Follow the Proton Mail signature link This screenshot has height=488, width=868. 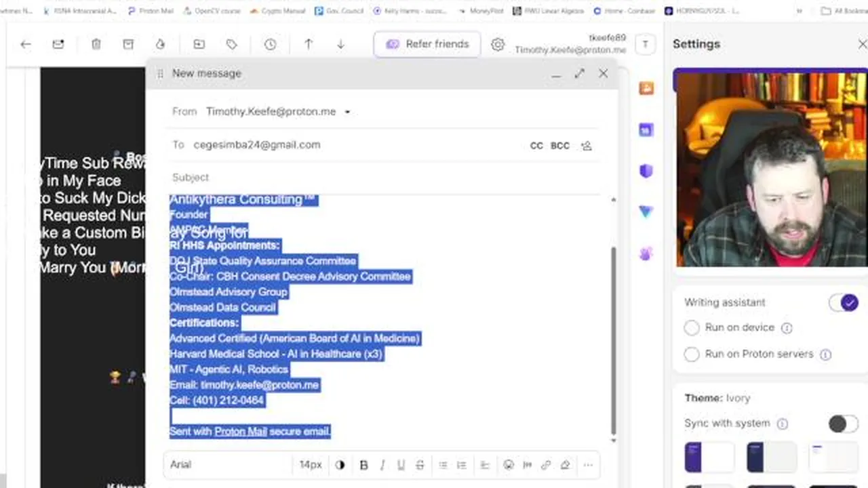(x=240, y=431)
